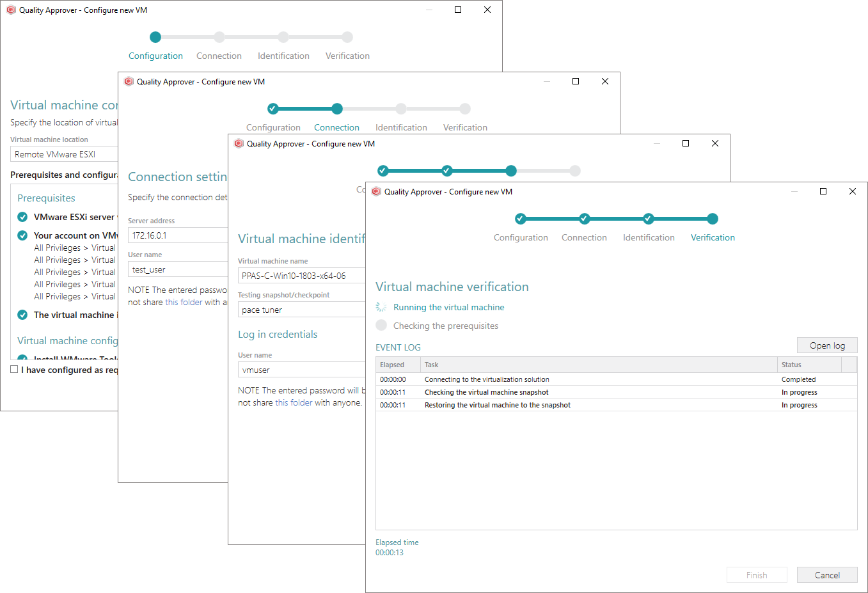This screenshot has width=868, height=593.
Task: Click the active Configuration circle in rearmost window
Action: pyautogui.click(x=155, y=37)
